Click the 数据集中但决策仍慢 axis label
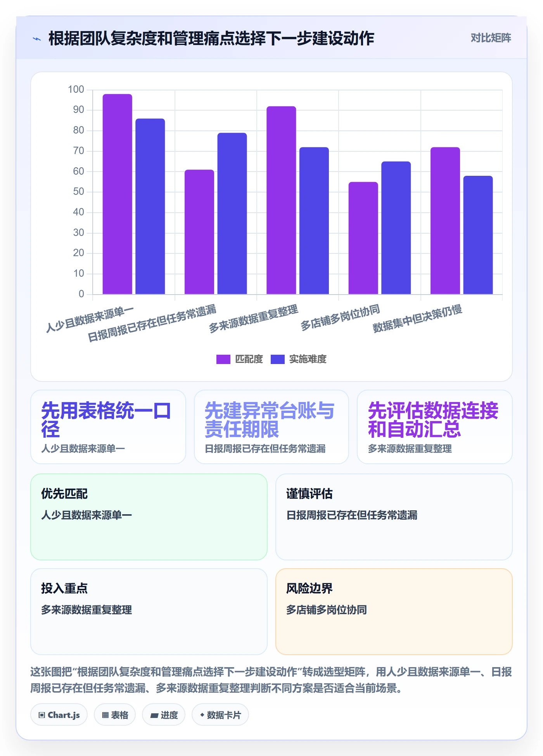Screen dimensions: 543x756 click(x=417, y=319)
